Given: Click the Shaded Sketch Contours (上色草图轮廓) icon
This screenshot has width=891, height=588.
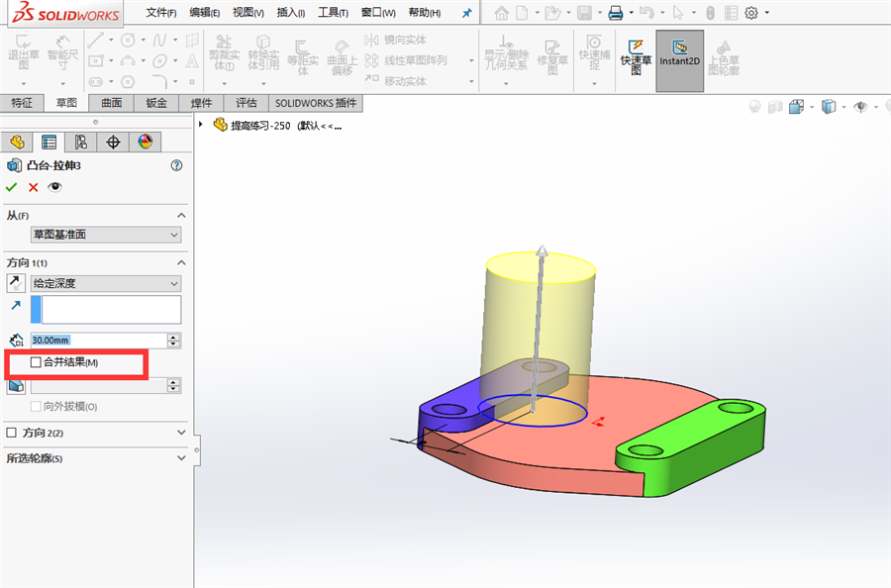Looking at the screenshot, I should point(724,56).
